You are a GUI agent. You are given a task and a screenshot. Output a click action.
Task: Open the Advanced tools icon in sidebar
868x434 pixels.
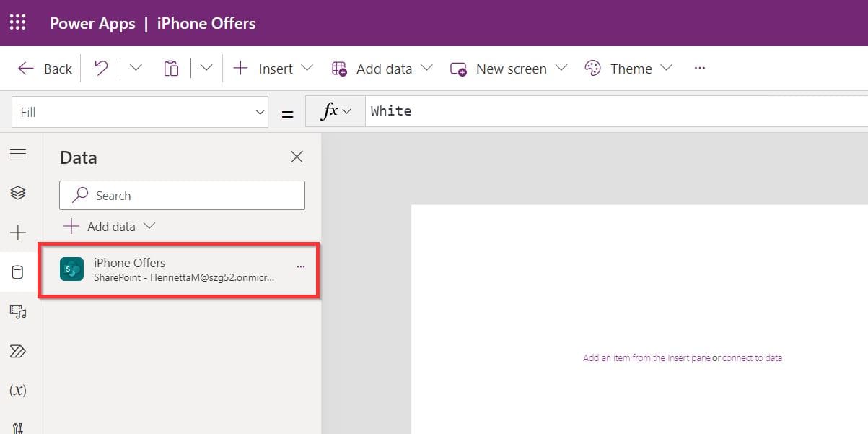point(19,426)
